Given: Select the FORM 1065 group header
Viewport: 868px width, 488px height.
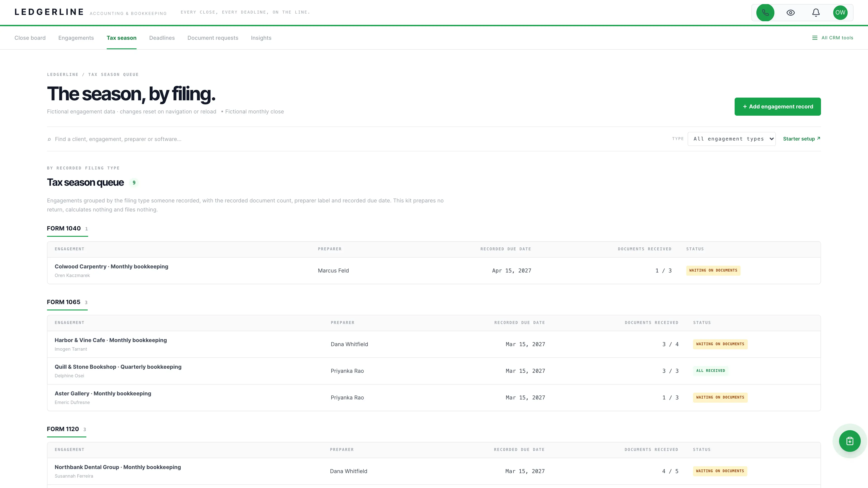Looking at the screenshot, I should [x=67, y=302].
